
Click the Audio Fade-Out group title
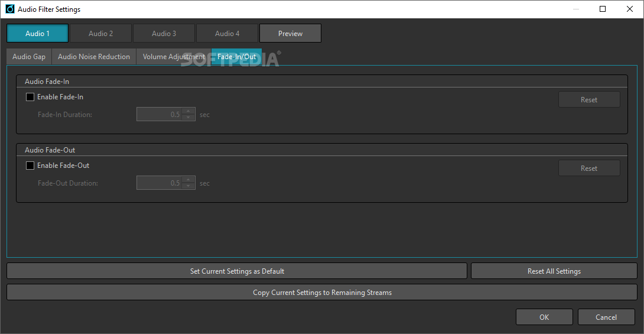pos(50,150)
